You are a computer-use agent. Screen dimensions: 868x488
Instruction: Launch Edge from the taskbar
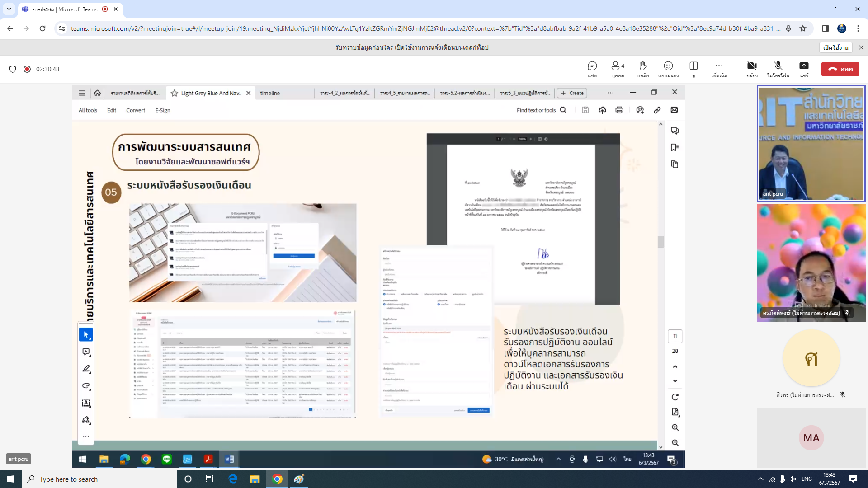pos(233,479)
